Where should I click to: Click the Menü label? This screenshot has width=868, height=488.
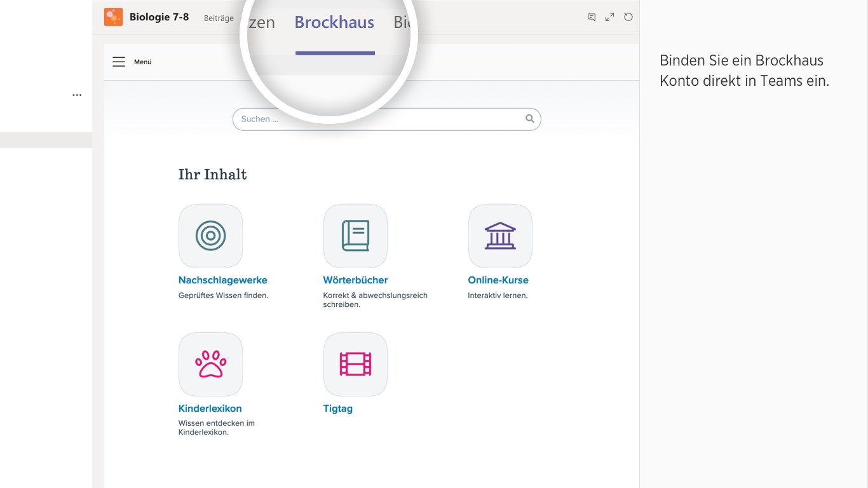pyautogui.click(x=142, y=62)
